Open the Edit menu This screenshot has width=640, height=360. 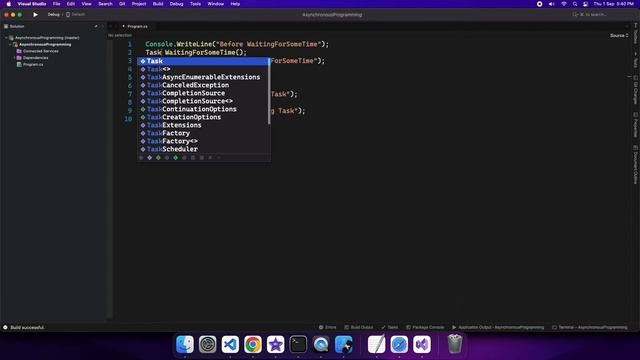pyautogui.click(x=71, y=4)
